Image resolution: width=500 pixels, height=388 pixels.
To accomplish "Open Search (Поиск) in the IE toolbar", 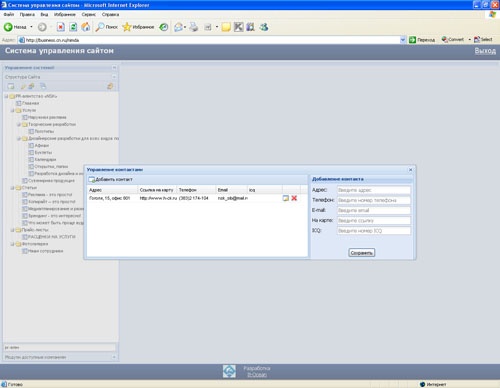I will pos(106,27).
